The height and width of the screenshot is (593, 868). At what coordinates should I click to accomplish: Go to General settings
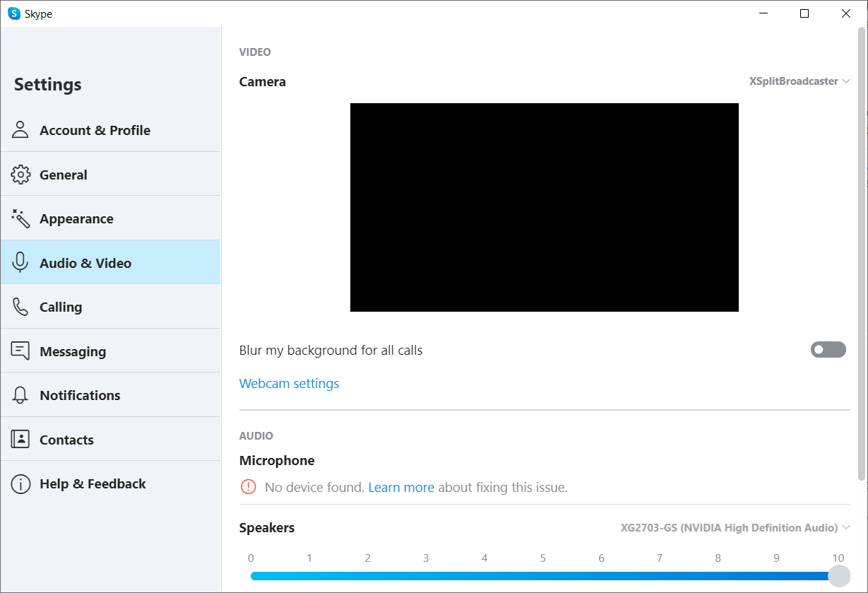pos(111,175)
